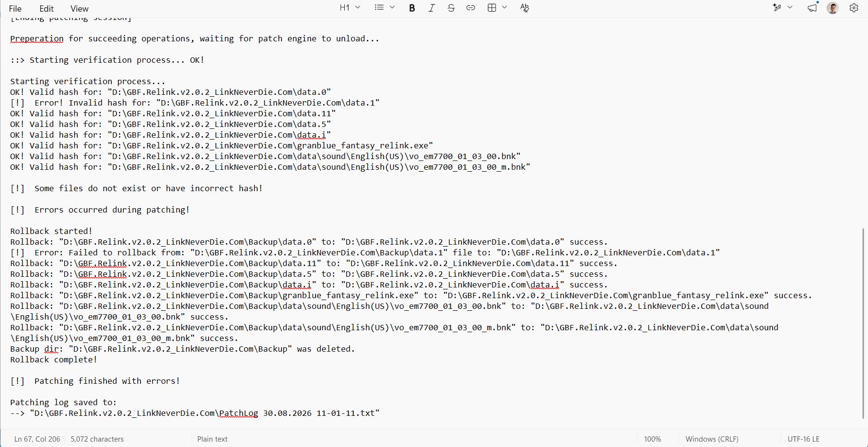Toggle bold formatting
This screenshot has height=447, width=868.
coord(412,8)
